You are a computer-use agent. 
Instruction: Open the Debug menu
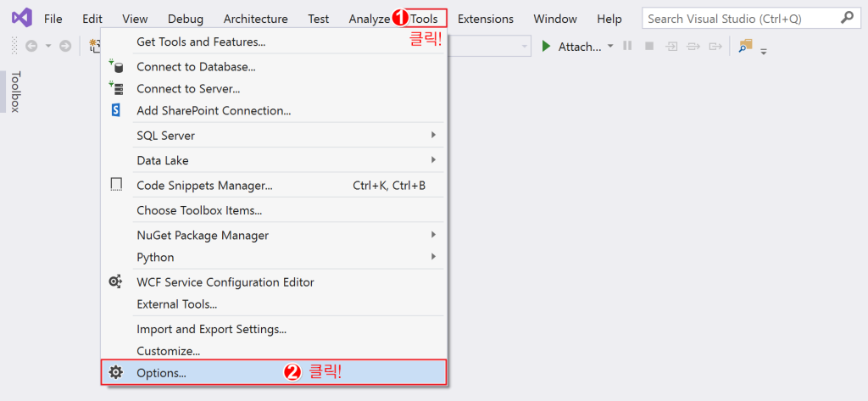[x=186, y=19]
